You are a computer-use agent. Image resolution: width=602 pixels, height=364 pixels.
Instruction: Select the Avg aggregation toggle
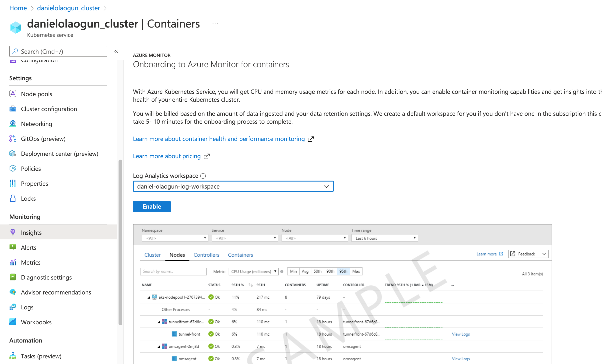(305, 271)
